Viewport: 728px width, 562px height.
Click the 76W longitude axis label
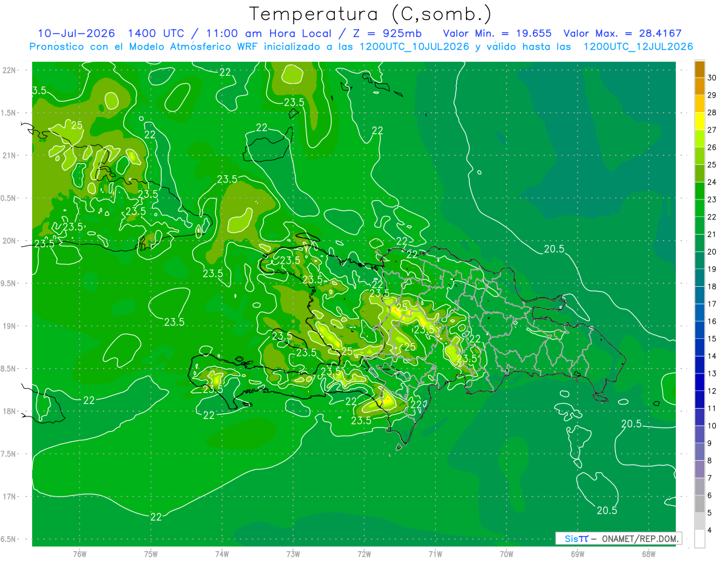(79, 554)
